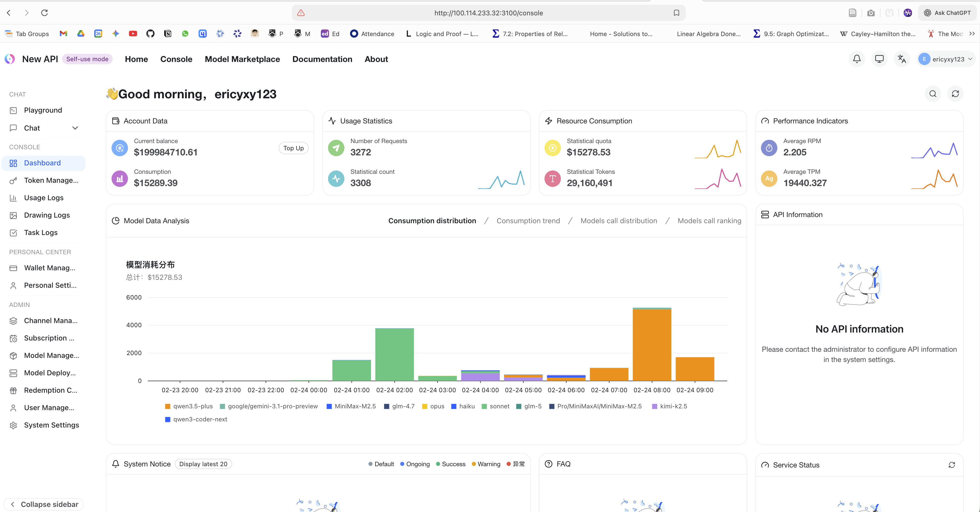Open the Playground from the sidebar
Screen dimensions: 980x512
(x=43, y=110)
